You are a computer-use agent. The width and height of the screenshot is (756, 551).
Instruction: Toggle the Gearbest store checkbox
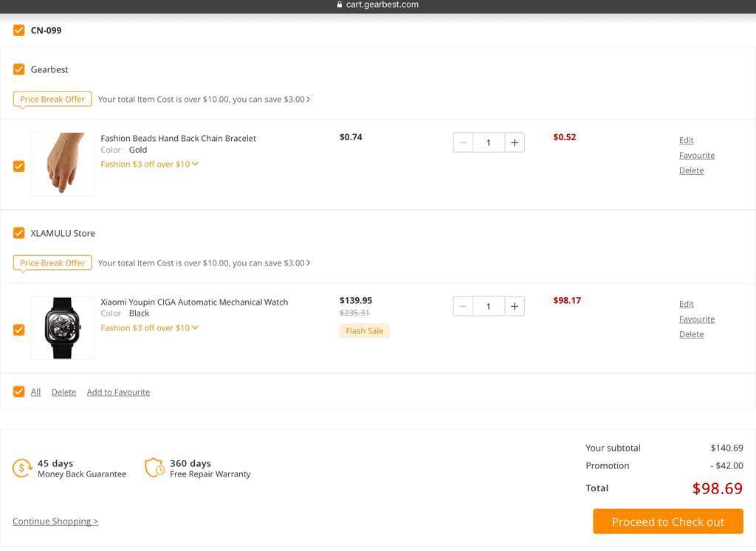tap(19, 69)
